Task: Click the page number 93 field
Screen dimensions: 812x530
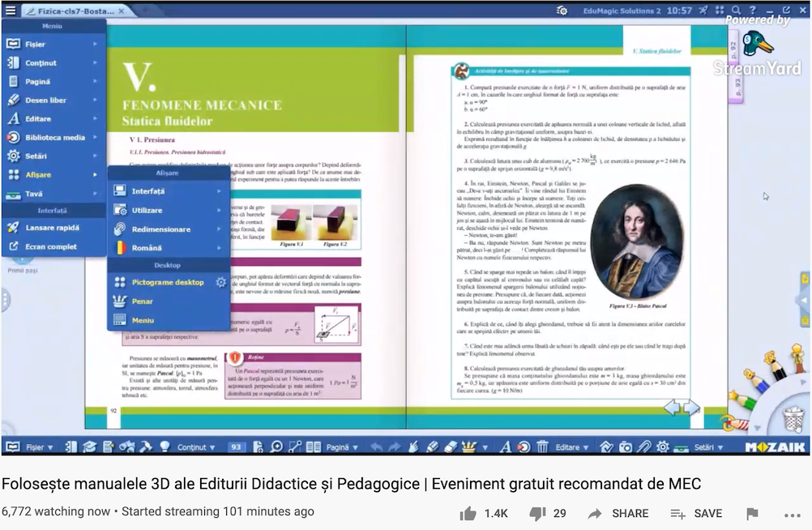Action: tap(237, 447)
